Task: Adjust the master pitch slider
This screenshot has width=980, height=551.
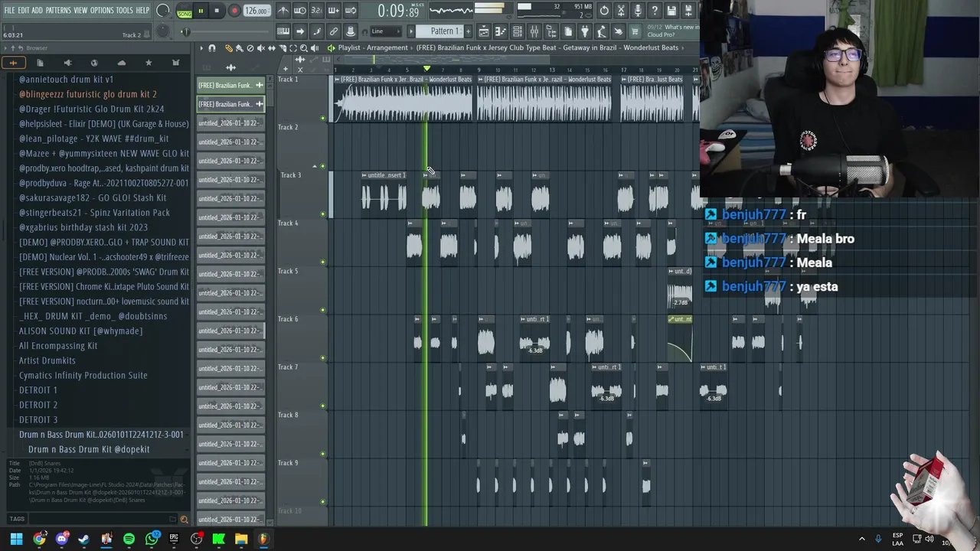Action: click(x=162, y=31)
